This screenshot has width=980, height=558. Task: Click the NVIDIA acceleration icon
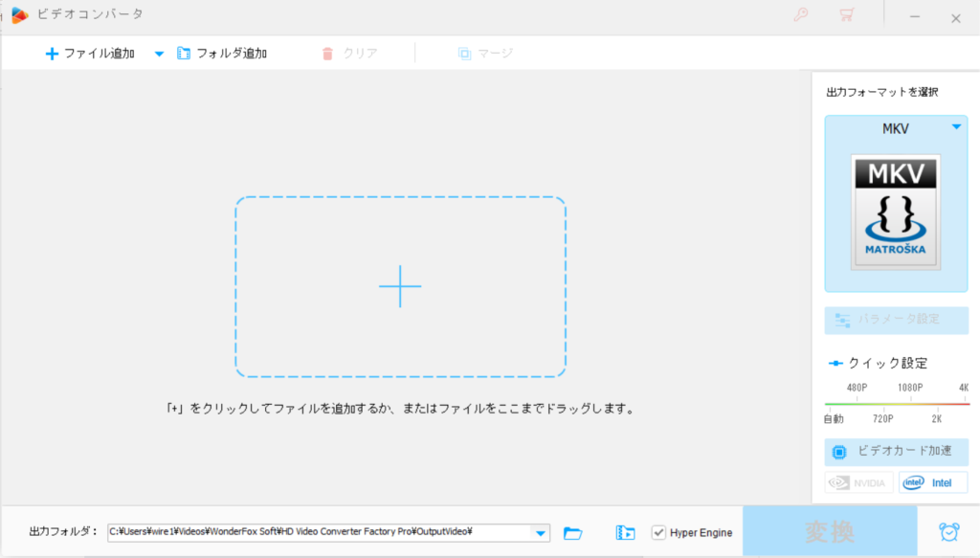[x=859, y=482]
